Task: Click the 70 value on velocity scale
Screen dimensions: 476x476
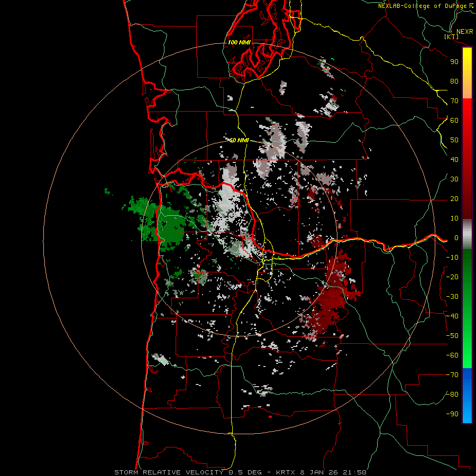Action: pyautogui.click(x=454, y=101)
